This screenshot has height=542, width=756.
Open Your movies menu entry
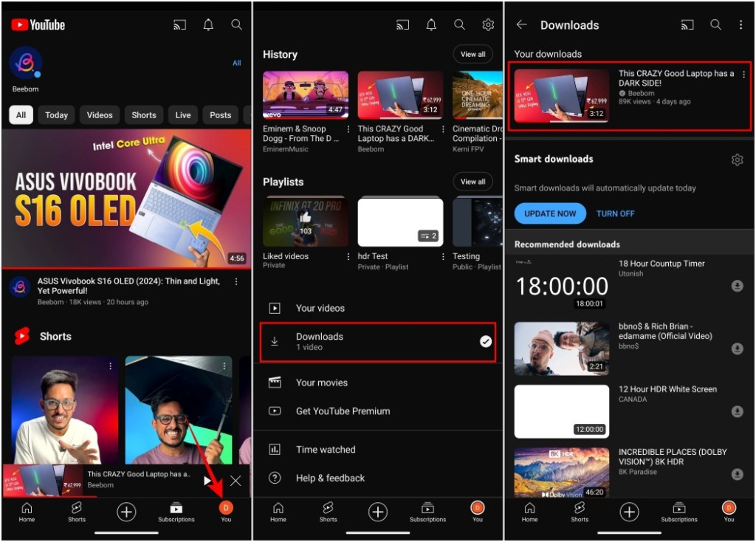[378, 383]
